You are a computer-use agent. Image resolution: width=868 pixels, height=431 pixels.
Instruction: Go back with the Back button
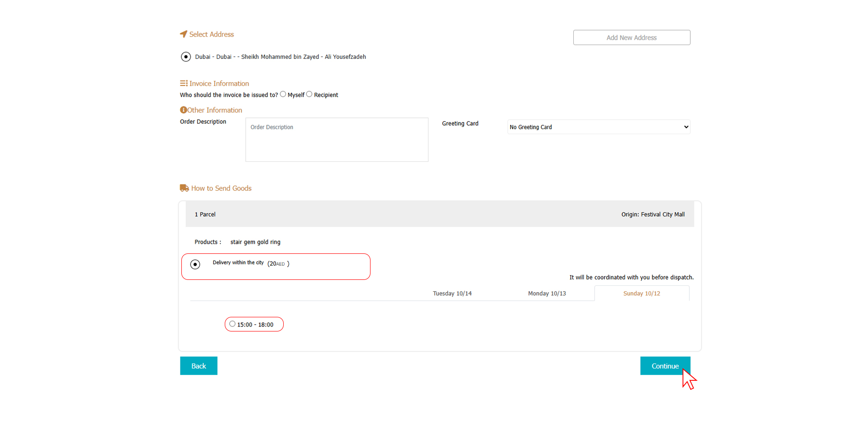(199, 366)
